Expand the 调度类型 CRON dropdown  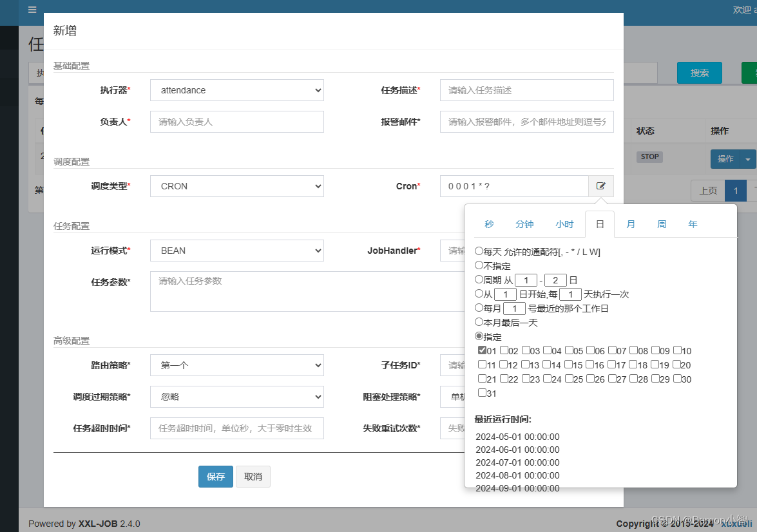(236, 186)
